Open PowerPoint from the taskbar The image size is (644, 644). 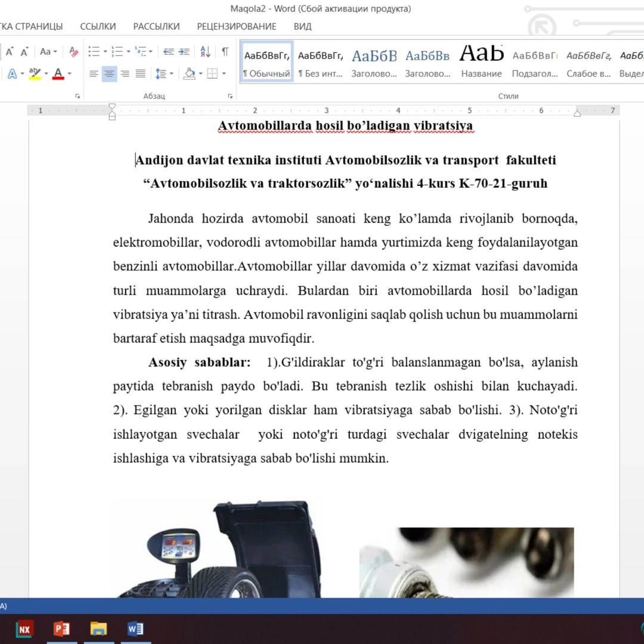tap(61, 629)
